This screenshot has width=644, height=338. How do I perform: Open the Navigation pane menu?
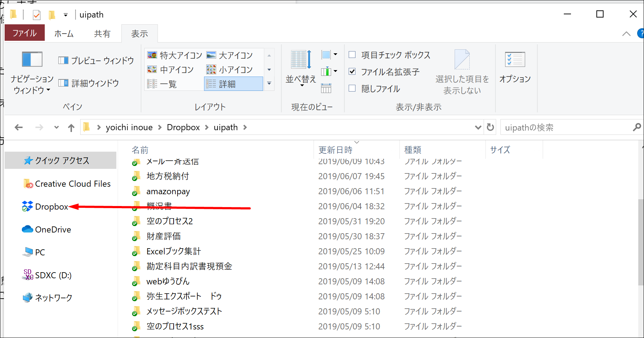point(32,73)
